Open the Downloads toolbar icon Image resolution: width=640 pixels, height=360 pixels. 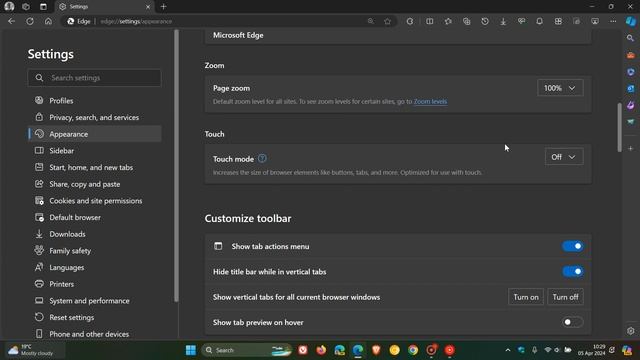tap(503, 21)
